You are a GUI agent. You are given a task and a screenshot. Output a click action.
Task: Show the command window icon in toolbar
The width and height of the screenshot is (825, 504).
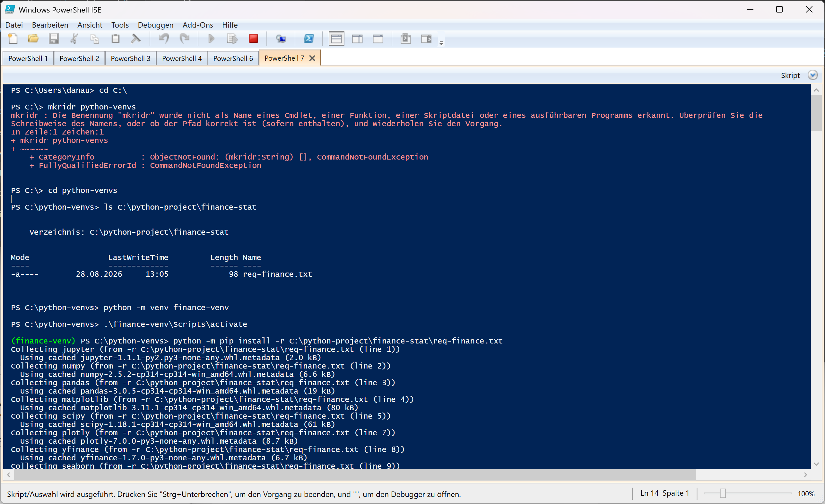(405, 39)
